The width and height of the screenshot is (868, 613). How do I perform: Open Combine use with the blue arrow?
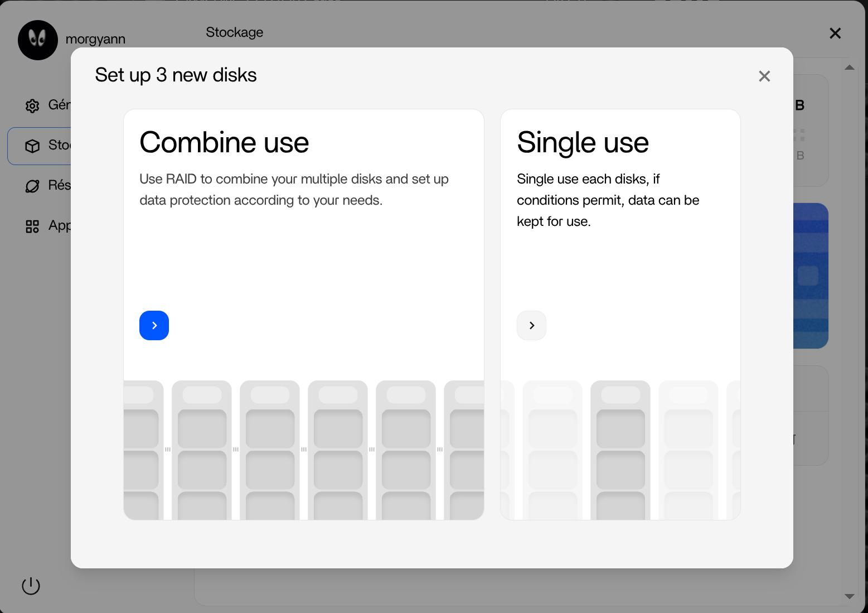coord(154,325)
